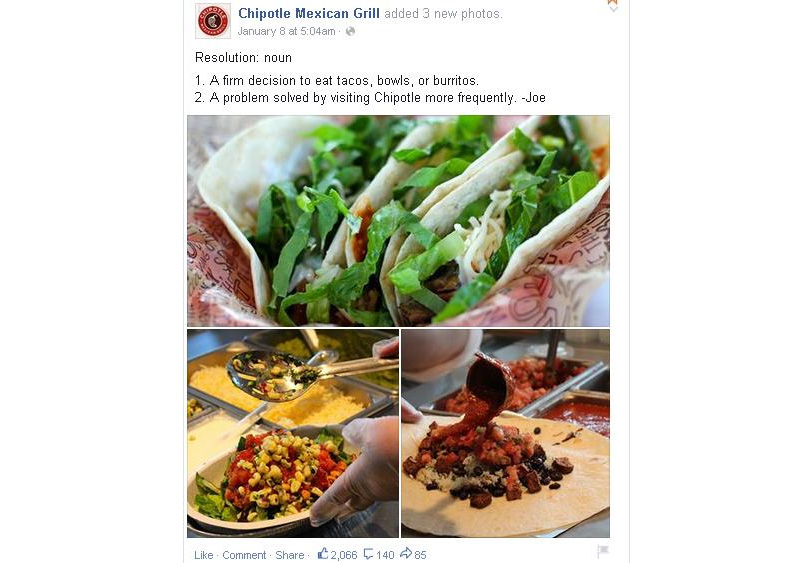Open the comment bubble showing 140
The height and width of the screenshot is (563, 800).
(x=368, y=554)
